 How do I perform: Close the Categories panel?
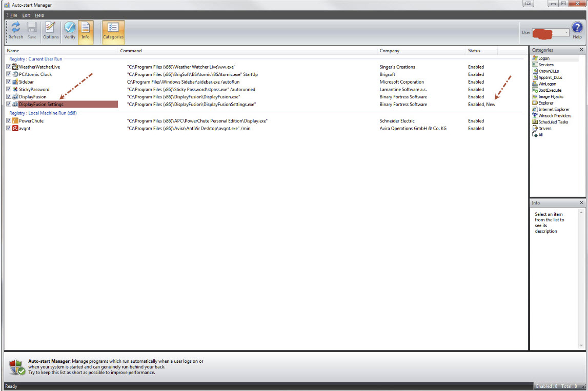pyautogui.click(x=581, y=50)
